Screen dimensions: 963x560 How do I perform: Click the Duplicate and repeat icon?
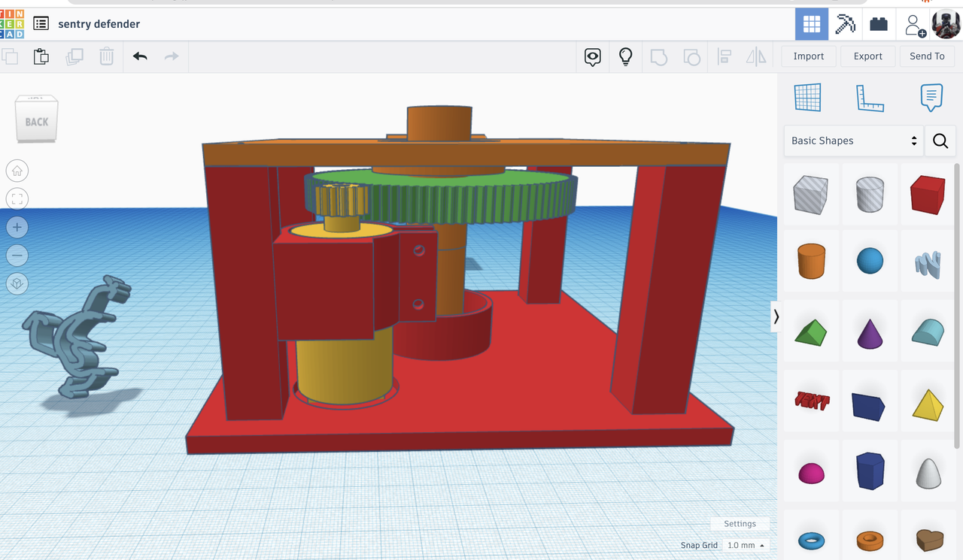click(x=74, y=56)
